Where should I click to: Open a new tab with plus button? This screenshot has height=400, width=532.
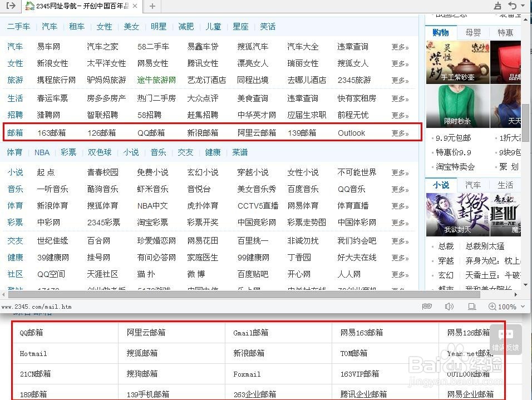152,6
